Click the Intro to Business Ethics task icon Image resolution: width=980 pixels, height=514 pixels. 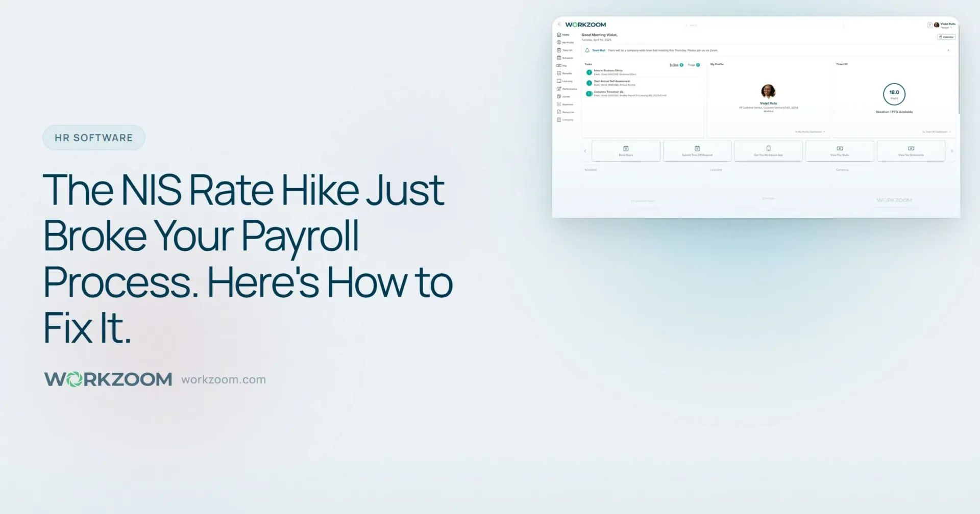[589, 72]
